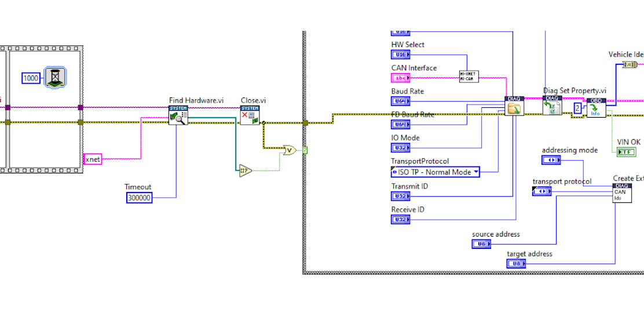This screenshot has height=319, width=644.
Task: Click the Timeout 300000 numeric constant
Action: point(140,198)
